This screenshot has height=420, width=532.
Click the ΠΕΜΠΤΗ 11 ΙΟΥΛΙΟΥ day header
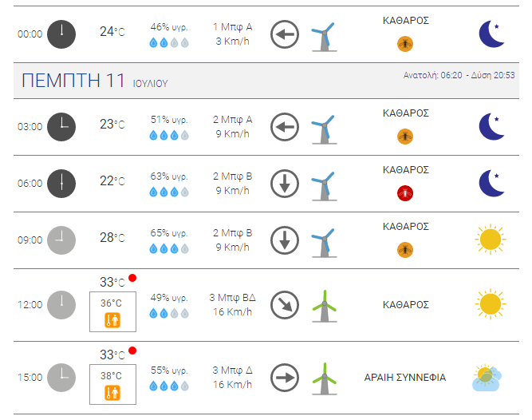tap(95, 81)
